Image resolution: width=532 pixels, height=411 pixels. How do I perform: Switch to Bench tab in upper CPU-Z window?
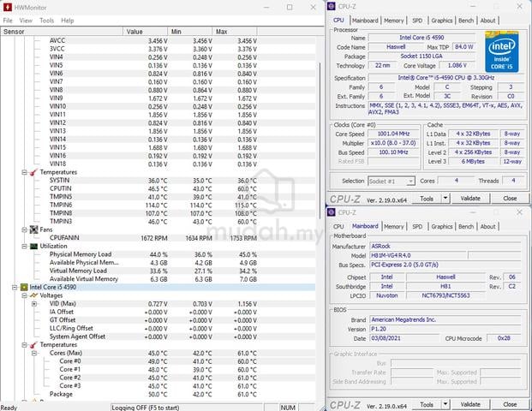(x=466, y=21)
